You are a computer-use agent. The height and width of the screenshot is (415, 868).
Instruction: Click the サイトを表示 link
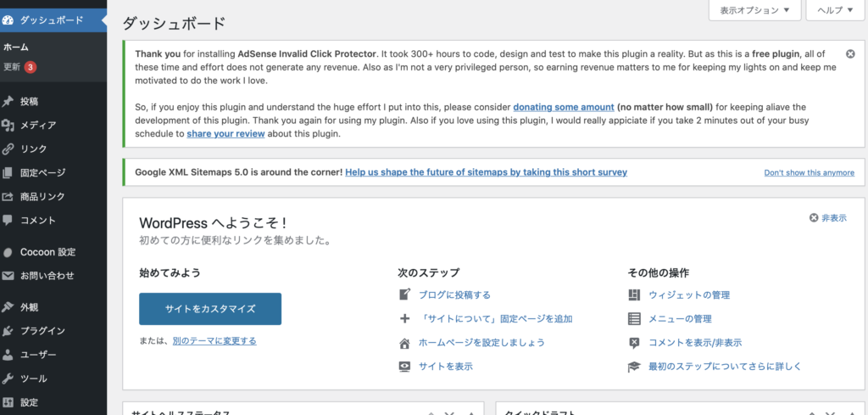point(446,367)
